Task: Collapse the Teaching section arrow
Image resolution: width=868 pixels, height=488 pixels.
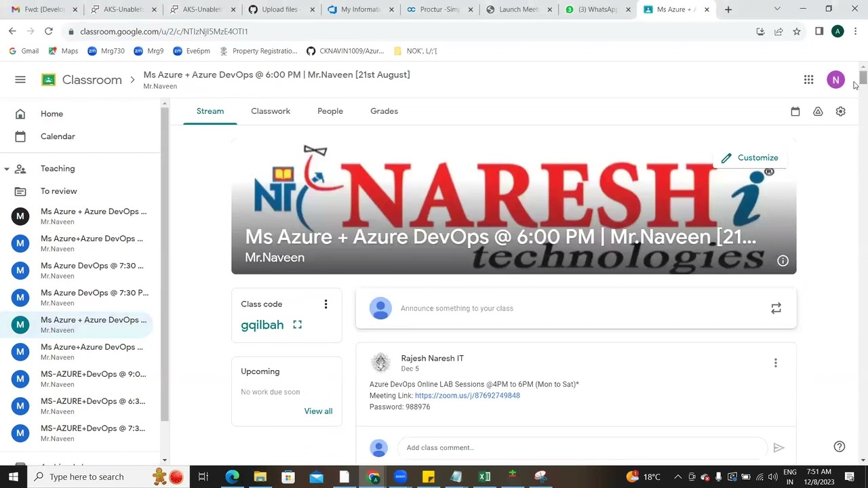Action: pos(6,169)
